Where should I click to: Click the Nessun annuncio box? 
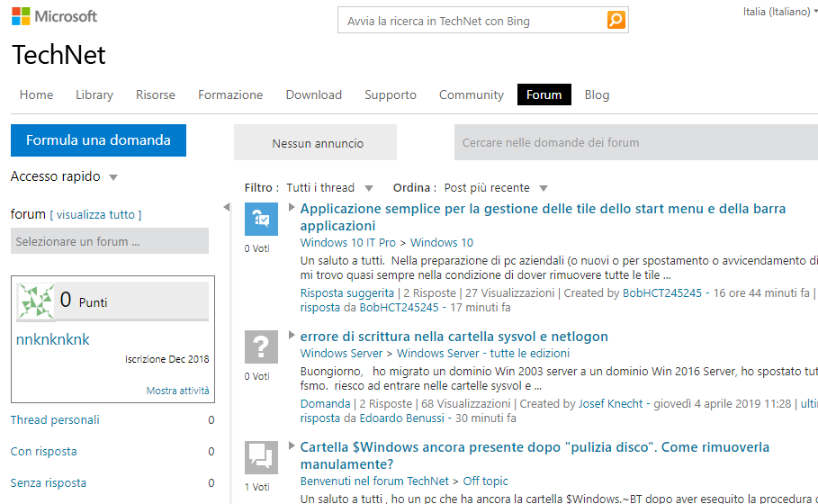(315, 142)
